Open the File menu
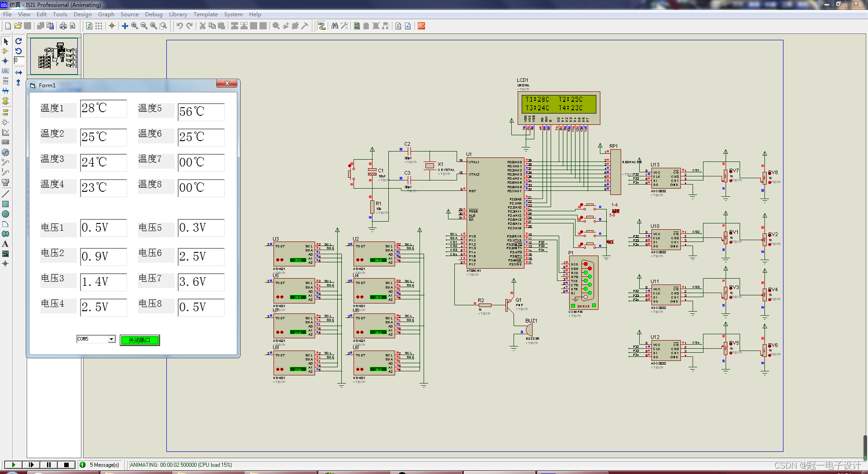The width and height of the screenshot is (868, 474). click(x=7, y=14)
